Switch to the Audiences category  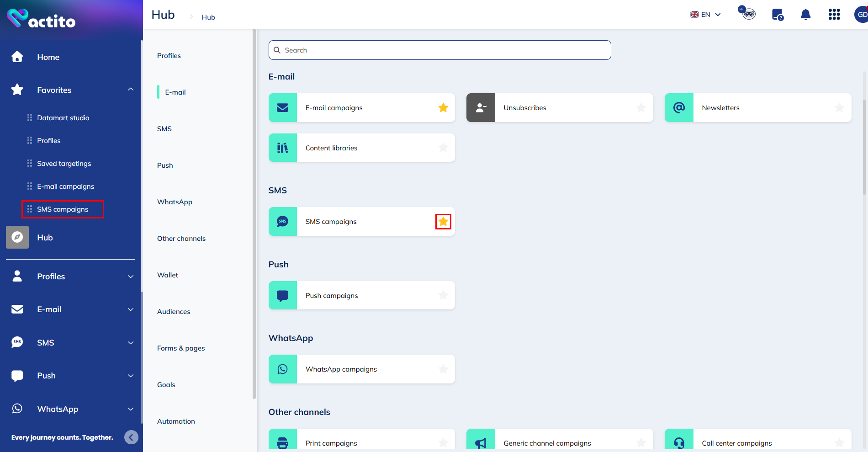coord(174,311)
